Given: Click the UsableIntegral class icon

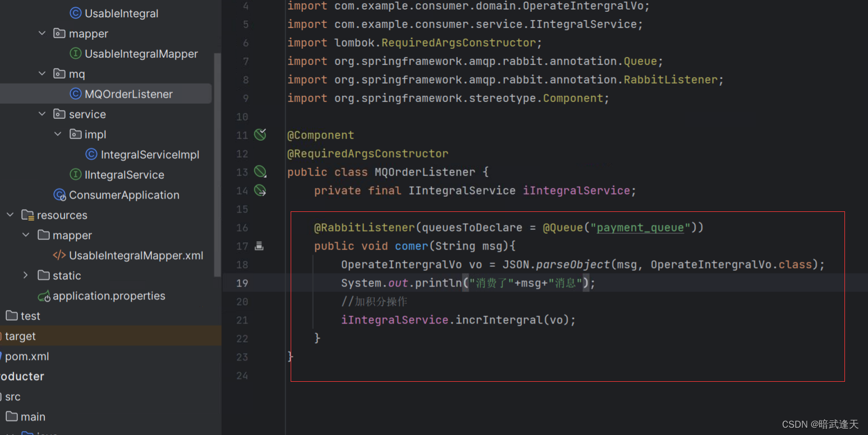Looking at the screenshot, I should (x=75, y=13).
